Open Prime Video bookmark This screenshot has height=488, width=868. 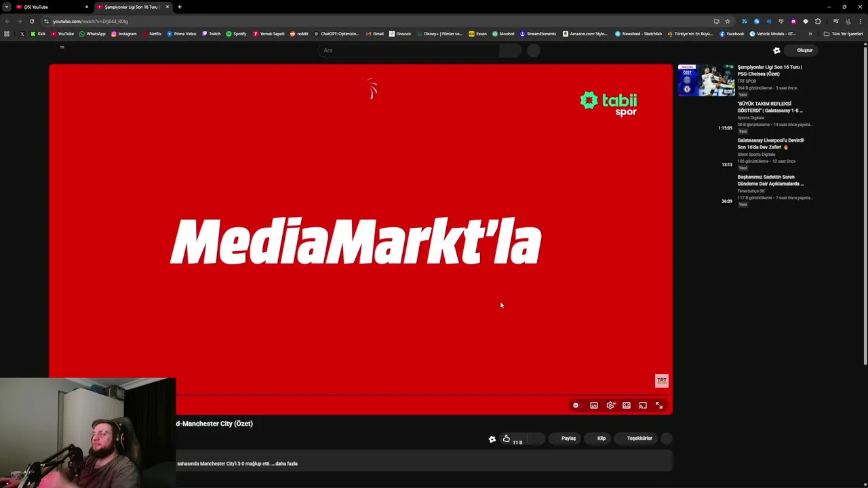pyautogui.click(x=181, y=34)
